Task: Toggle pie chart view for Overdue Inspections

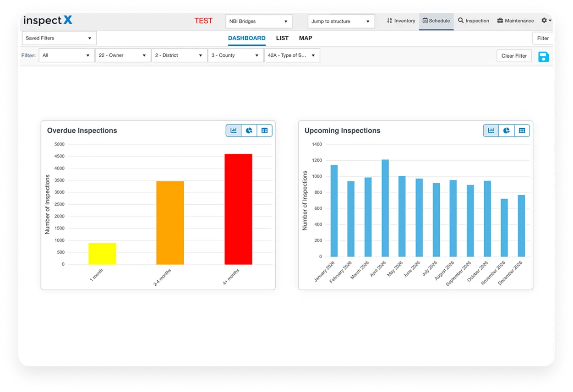Action: click(249, 131)
